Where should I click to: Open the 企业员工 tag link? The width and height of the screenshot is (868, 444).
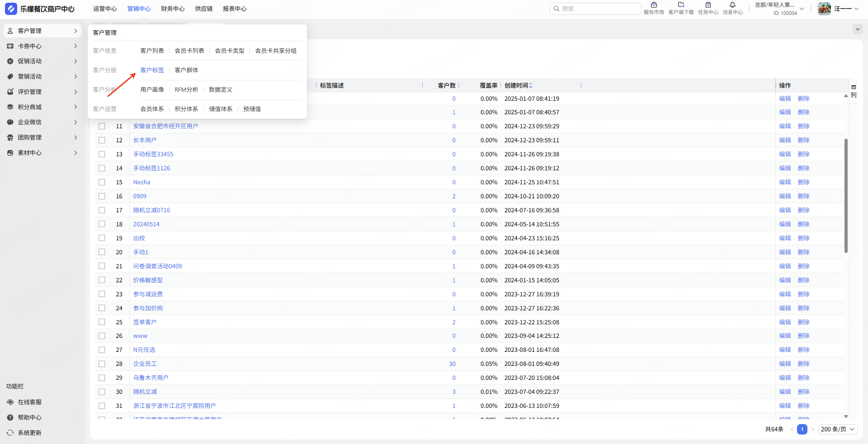click(145, 364)
